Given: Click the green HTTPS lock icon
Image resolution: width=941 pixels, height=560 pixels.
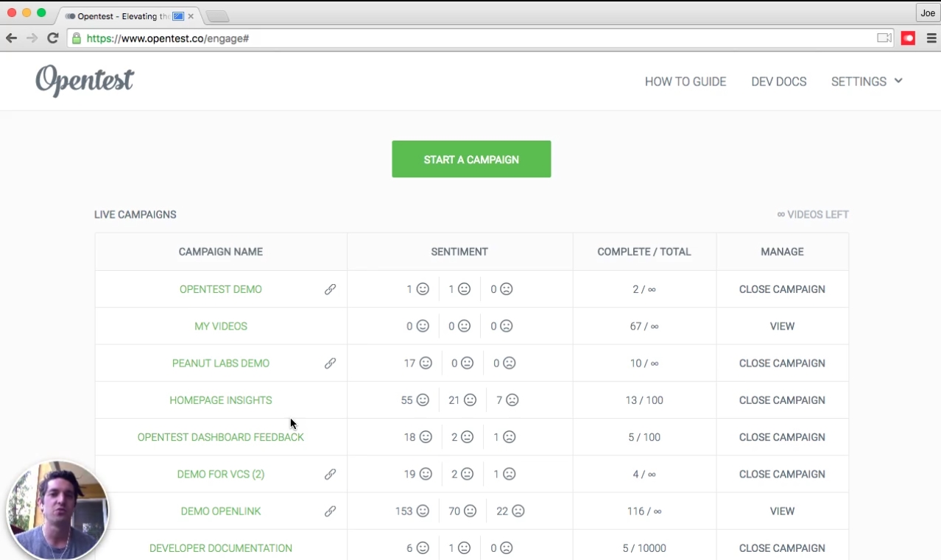Looking at the screenshot, I should tap(77, 38).
